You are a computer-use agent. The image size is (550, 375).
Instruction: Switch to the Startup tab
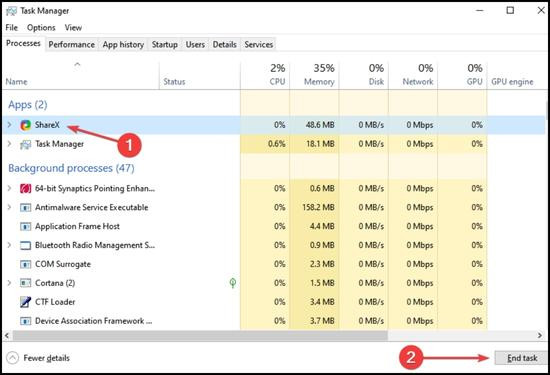click(x=165, y=45)
